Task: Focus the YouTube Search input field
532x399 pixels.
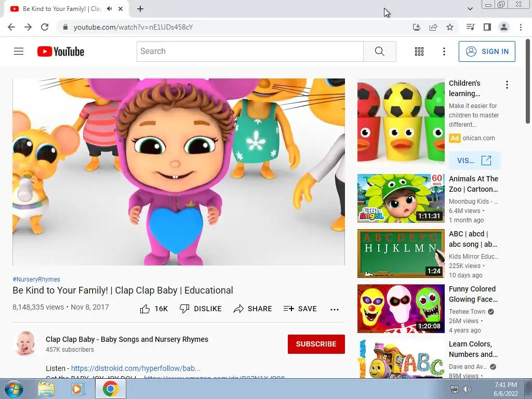Action: tap(250, 51)
